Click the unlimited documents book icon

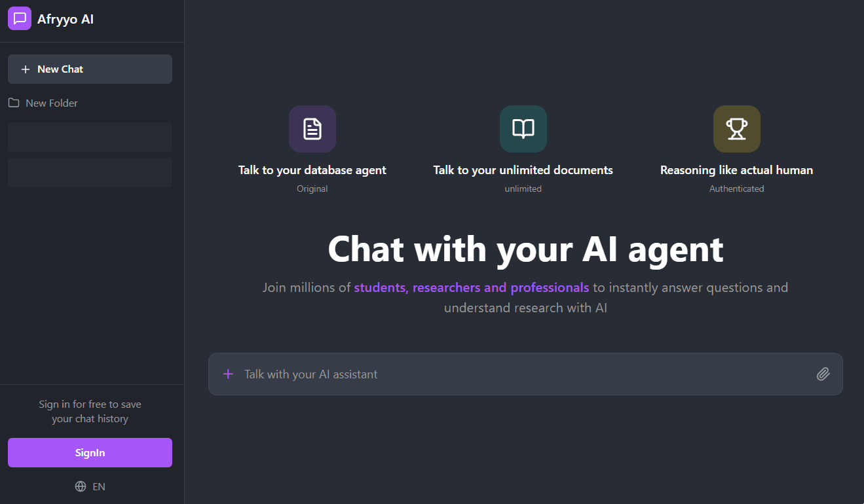[523, 129]
